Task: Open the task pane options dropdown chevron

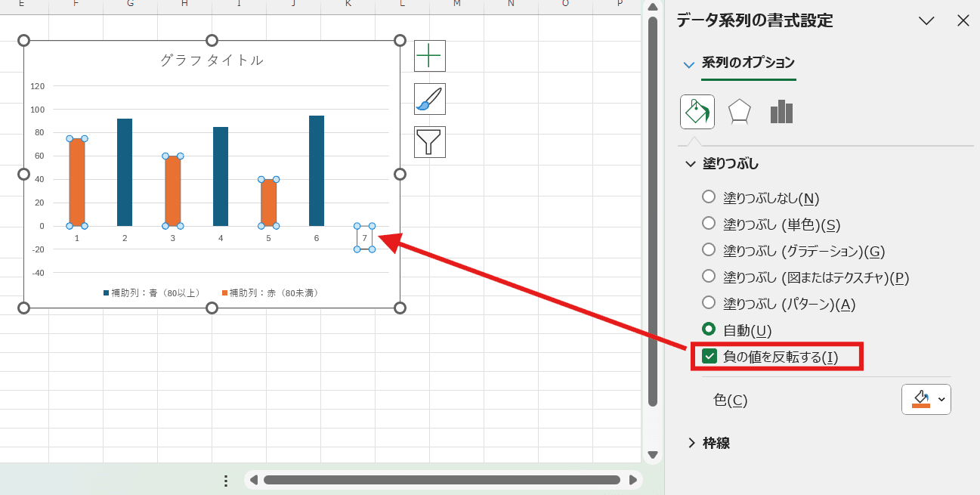Action: 926,20
